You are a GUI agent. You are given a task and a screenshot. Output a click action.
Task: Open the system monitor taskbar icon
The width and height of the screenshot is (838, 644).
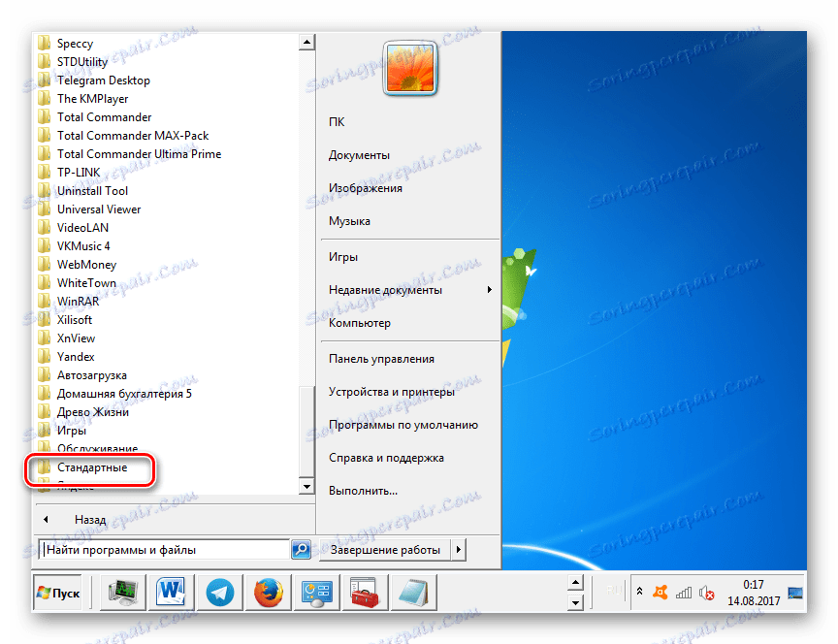123,593
